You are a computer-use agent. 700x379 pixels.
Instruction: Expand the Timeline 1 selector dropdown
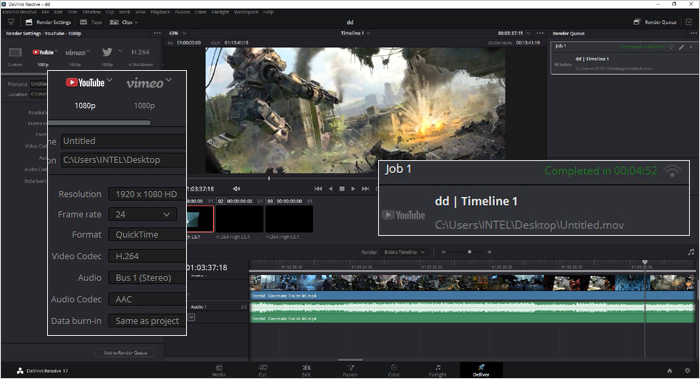click(x=355, y=33)
